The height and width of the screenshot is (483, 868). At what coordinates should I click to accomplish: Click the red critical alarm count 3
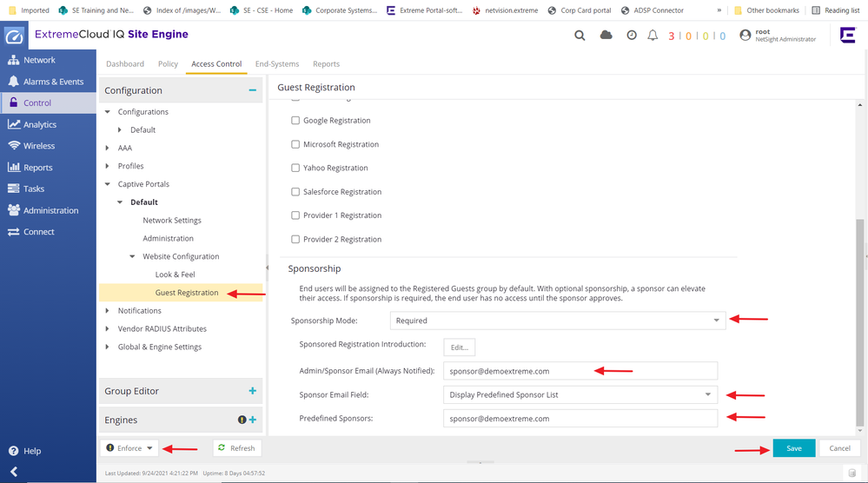coord(672,36)
